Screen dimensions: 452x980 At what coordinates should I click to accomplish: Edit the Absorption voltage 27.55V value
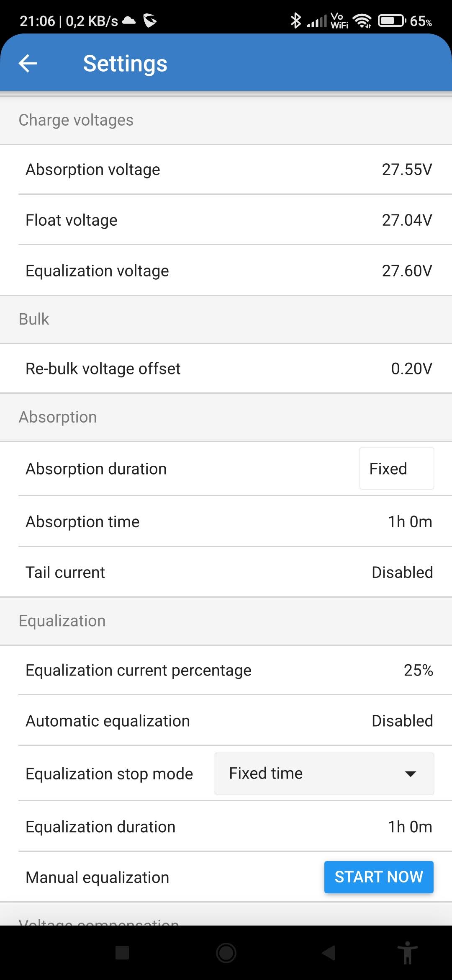coord(406,170)
